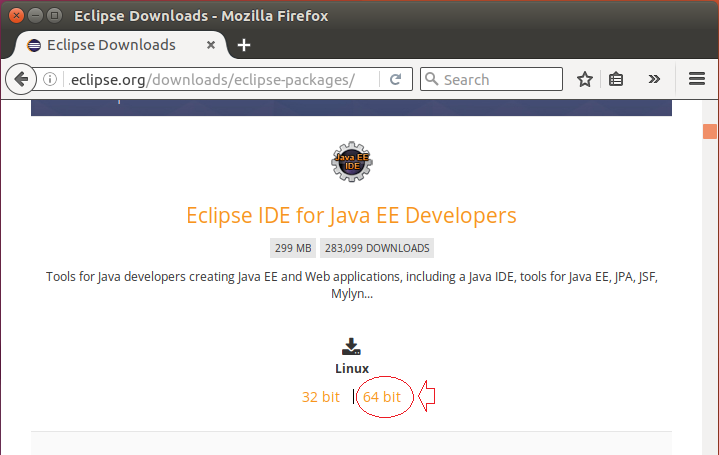Close the Eclipse Downloads tab
Viewport: 719px width, 455px height.
click(211, 45)
